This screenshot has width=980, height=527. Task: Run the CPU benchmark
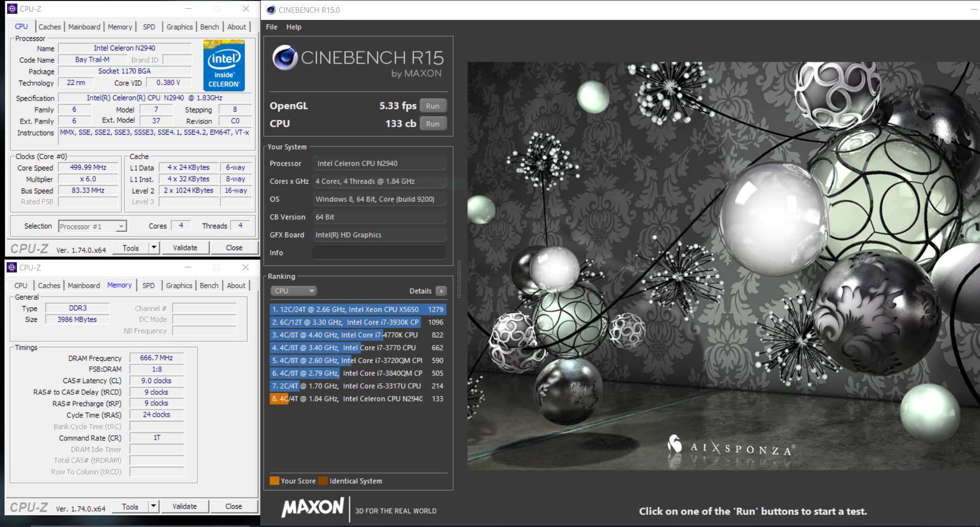[x=433, y=123]
